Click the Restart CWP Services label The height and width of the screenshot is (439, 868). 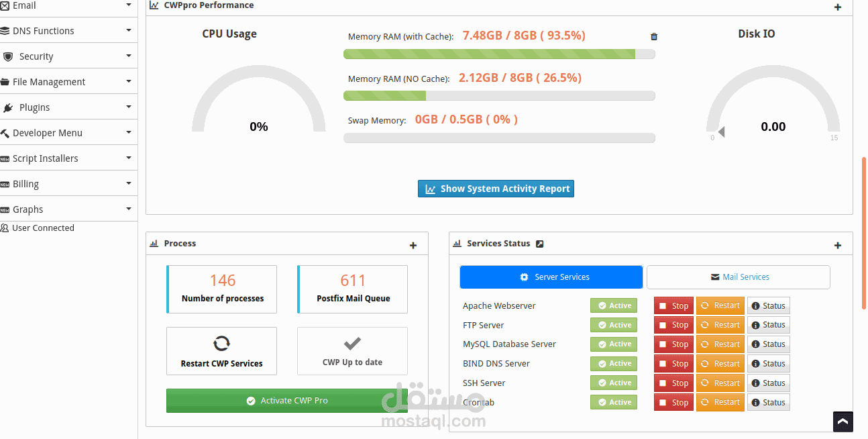point(221,364)
